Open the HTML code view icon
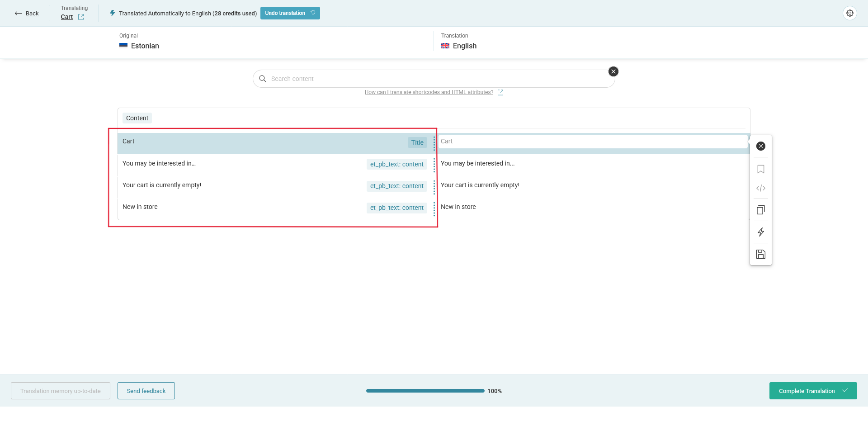This screenshot has width=868, height=431. coord(761,188)
